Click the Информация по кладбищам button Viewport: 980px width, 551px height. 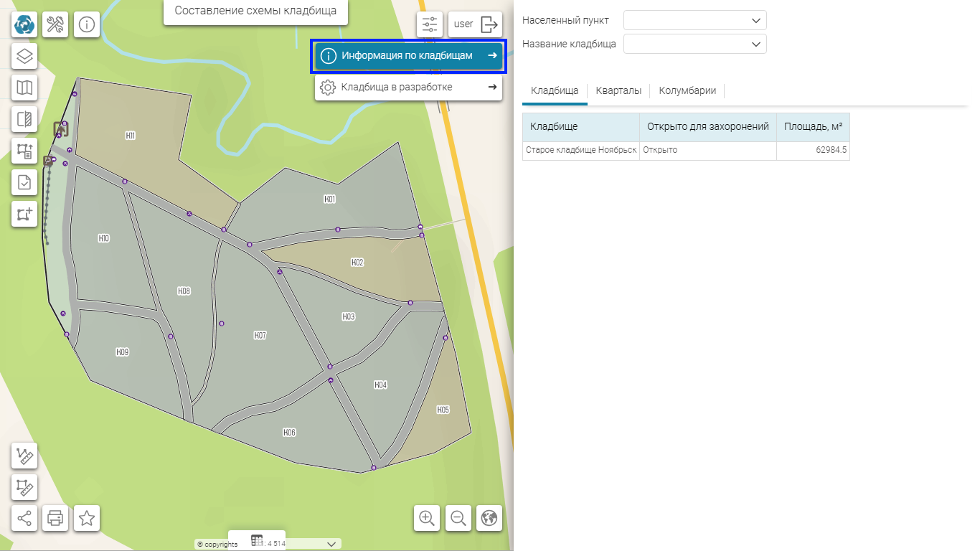[x=408, y=56]
